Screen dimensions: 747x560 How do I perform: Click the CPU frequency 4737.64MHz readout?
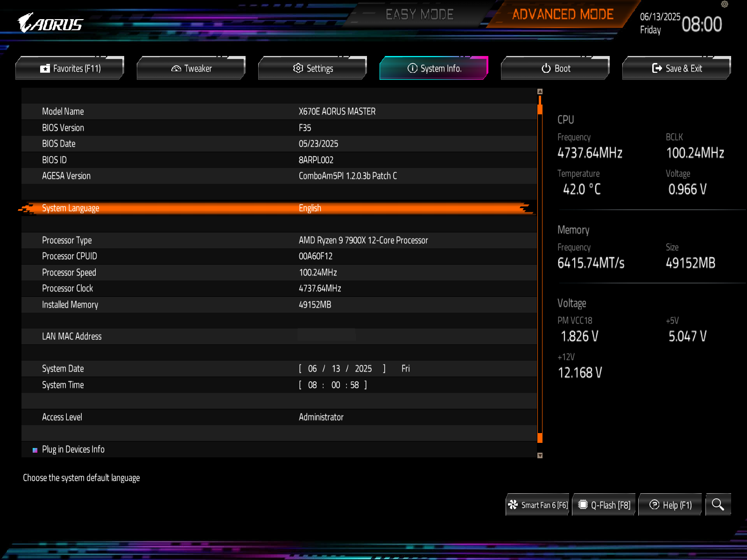pos(590,153)
